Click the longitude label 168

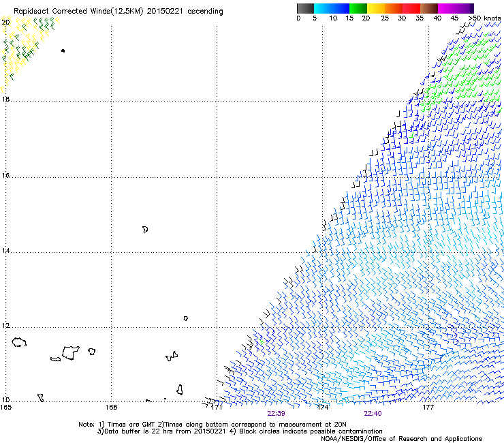[111, 408]
